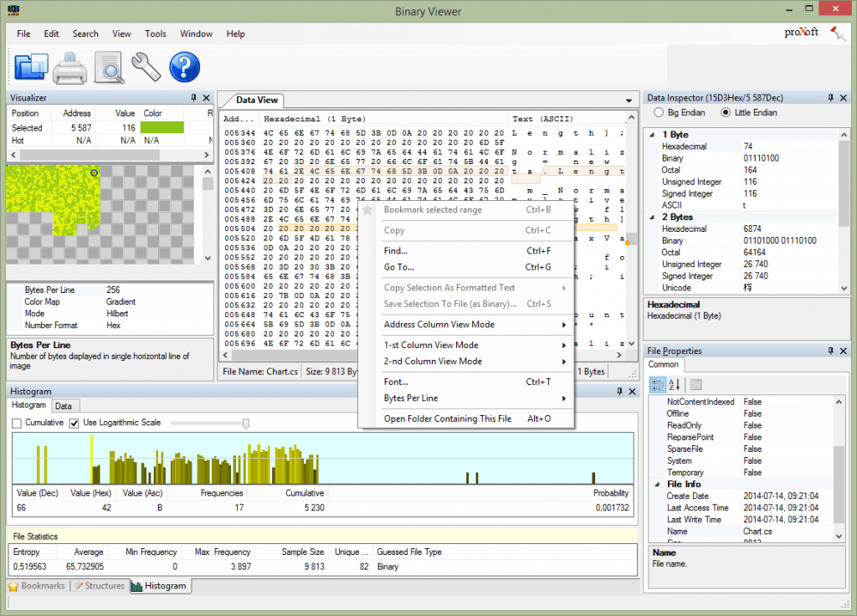857x616 pixels.
Task: Open Print Preview from the toolbar
Action: pos(108,67)
